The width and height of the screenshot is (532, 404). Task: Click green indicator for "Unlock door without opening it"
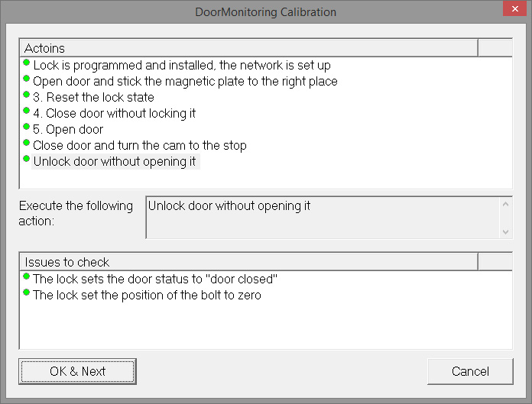(27, 159)
